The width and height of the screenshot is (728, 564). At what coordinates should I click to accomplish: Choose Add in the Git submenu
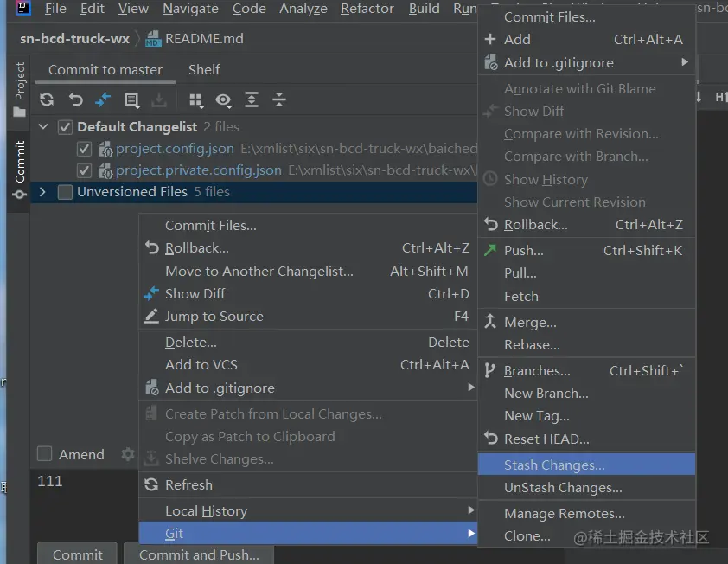[x=586, y=40]
